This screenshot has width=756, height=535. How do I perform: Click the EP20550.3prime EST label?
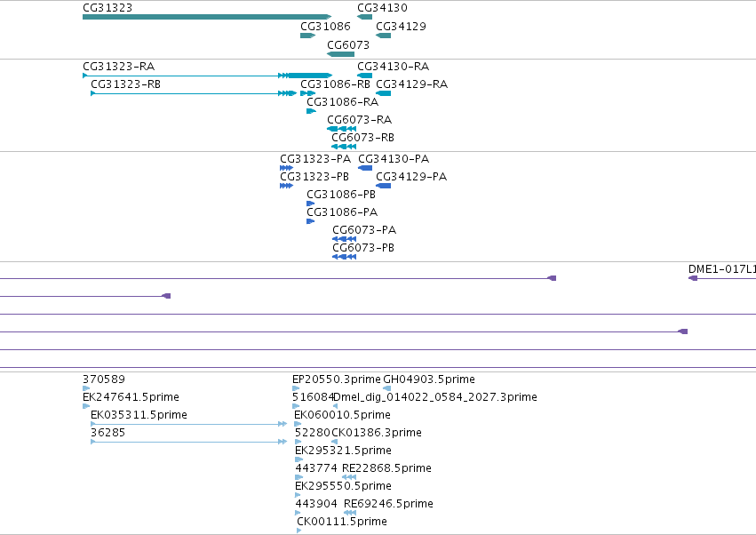click(337, 379)
